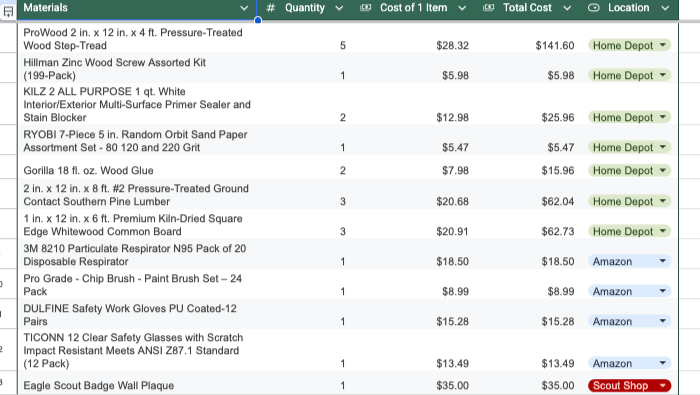The width and height of the screenshot is (700, 395).
Task: Open Amazon dropdown for DULFINE Gloves row
Action: [662, 321]
